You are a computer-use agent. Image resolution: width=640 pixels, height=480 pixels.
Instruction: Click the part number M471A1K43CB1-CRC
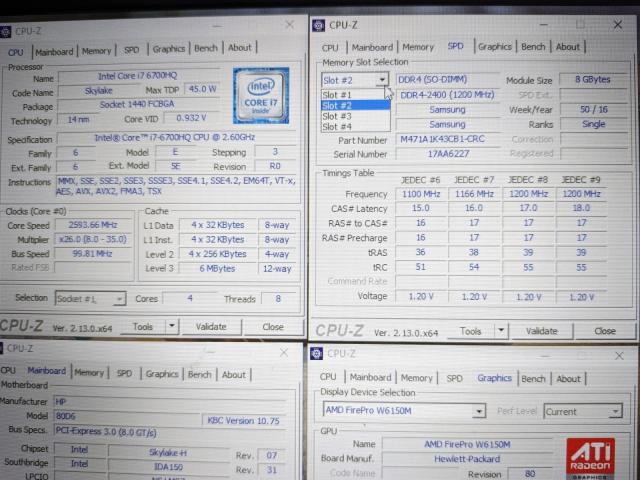click(447, 139)
